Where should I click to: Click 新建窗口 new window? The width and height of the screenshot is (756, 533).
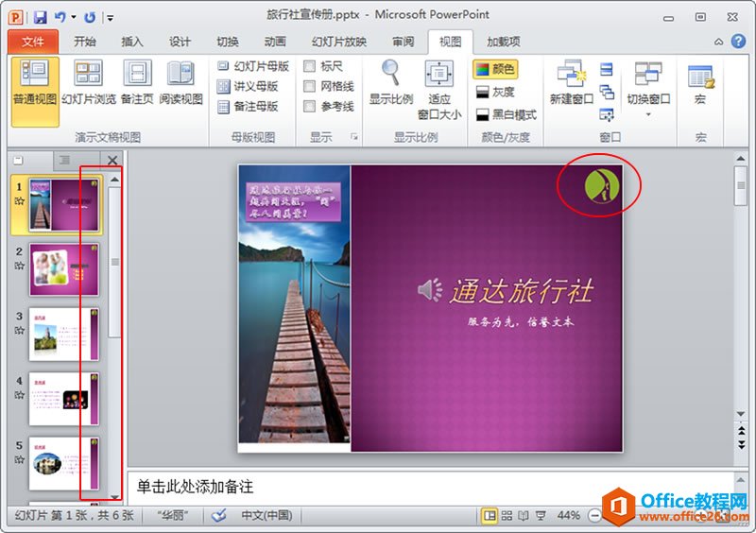click(572, 83)
